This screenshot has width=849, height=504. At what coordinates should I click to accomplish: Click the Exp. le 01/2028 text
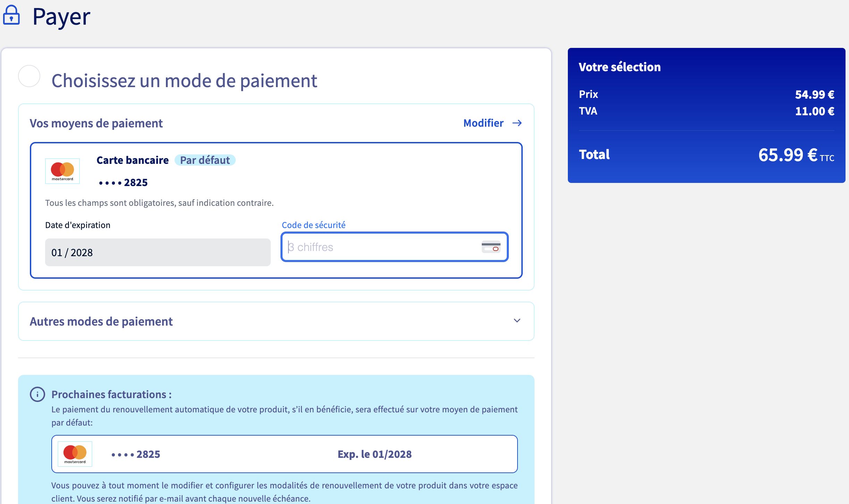[x=375, y=454]
